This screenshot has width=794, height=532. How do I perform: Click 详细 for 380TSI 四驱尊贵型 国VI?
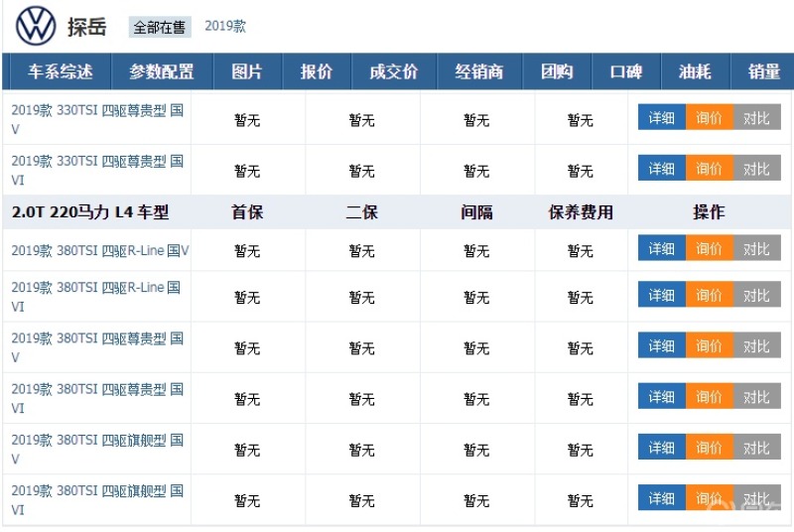[661, 396]
